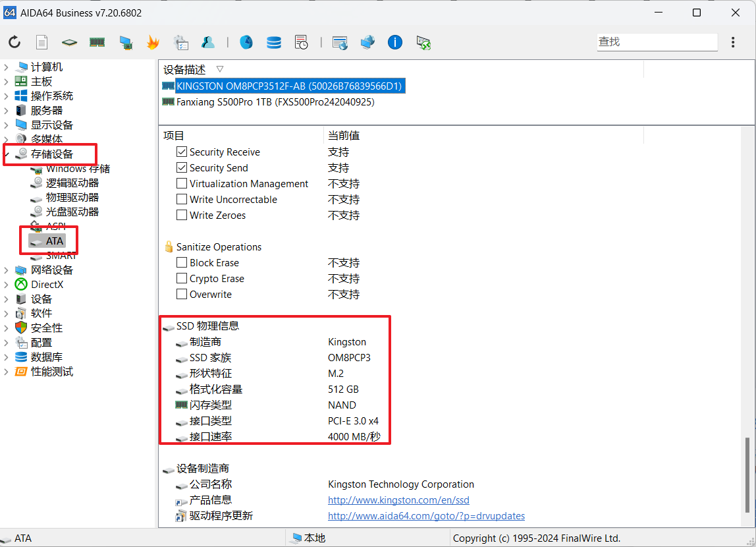Viewport: 756px width, 547px height.
Task: Select the ATA tree item
Action: click(55, 241)
